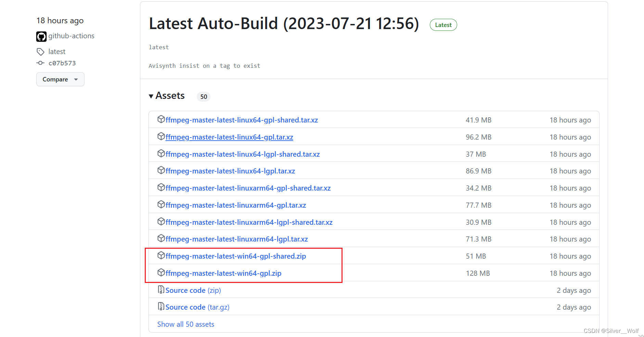Click zip file icon for Source code (zip)
The height and width of the screenshot is (337, 644).
(x=161, y=289)
